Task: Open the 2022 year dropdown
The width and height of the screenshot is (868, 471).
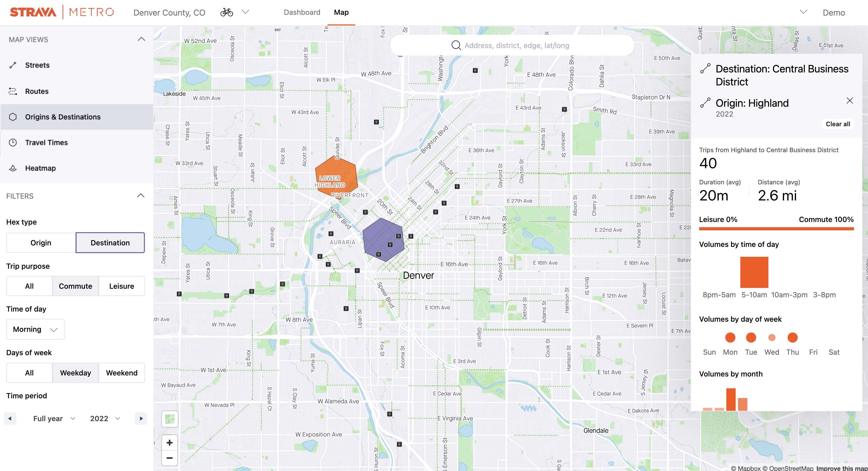Action: tap(105, 419)
